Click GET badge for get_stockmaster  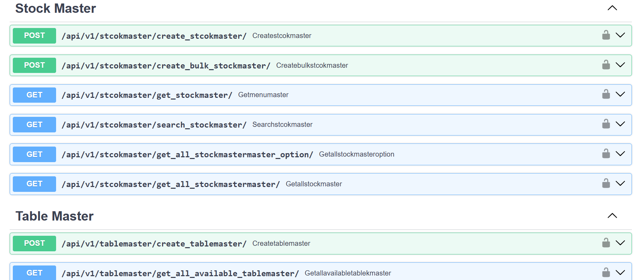point(34,95)
